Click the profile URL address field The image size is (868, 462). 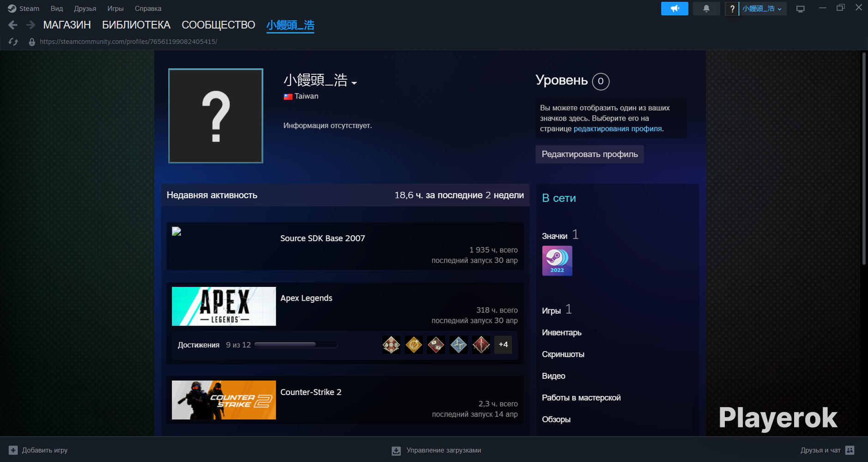[x=128, y=42]
